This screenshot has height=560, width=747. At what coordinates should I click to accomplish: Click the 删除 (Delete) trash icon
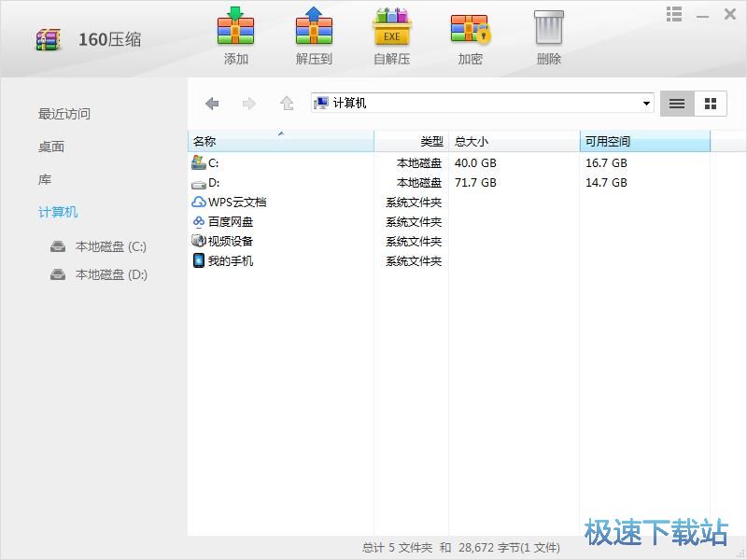tap(549, 28)
